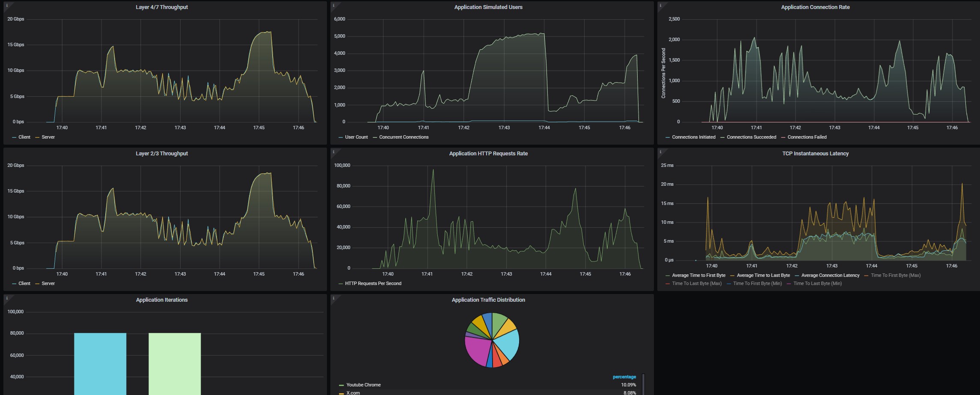The width and height of the screenshot is (980, 395).
Task: Toggle Time To First Byte (Max) series
Action: click(896, 276)
